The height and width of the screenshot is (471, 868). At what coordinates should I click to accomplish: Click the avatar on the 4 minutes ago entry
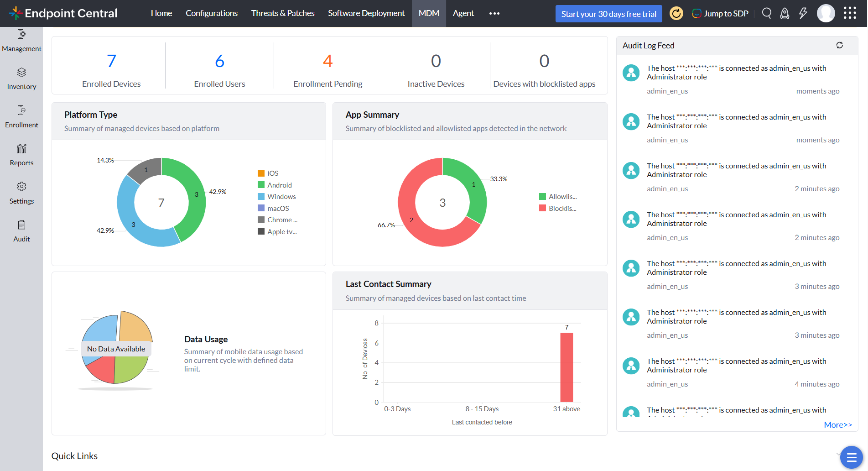tap(631, 366)
